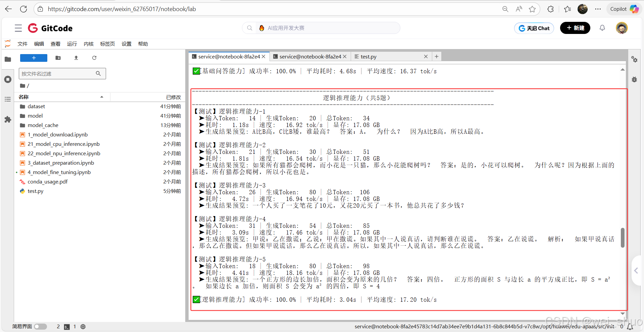Open the property inspector gears icon
This screenshot has width=644, height=332.
point(634,59)
